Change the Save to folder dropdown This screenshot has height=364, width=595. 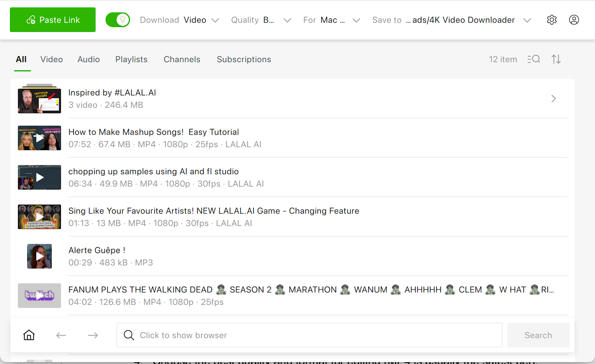[451, 20]
